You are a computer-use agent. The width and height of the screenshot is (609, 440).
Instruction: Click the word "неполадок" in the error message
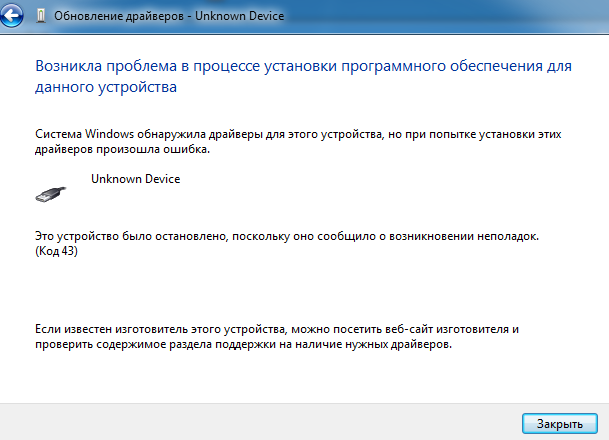(504, 236)
